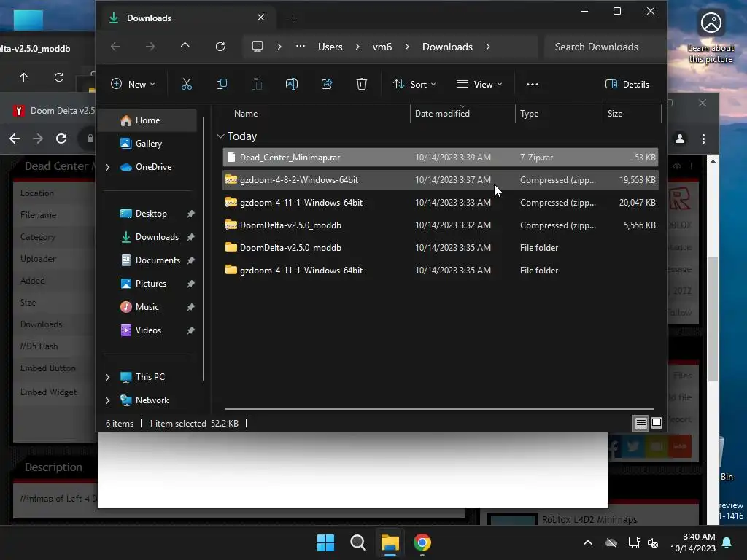This screenshot has width=747, height=560.
Task: Select Dead_Center_Minimap.rar file
Action: point(440,157)
